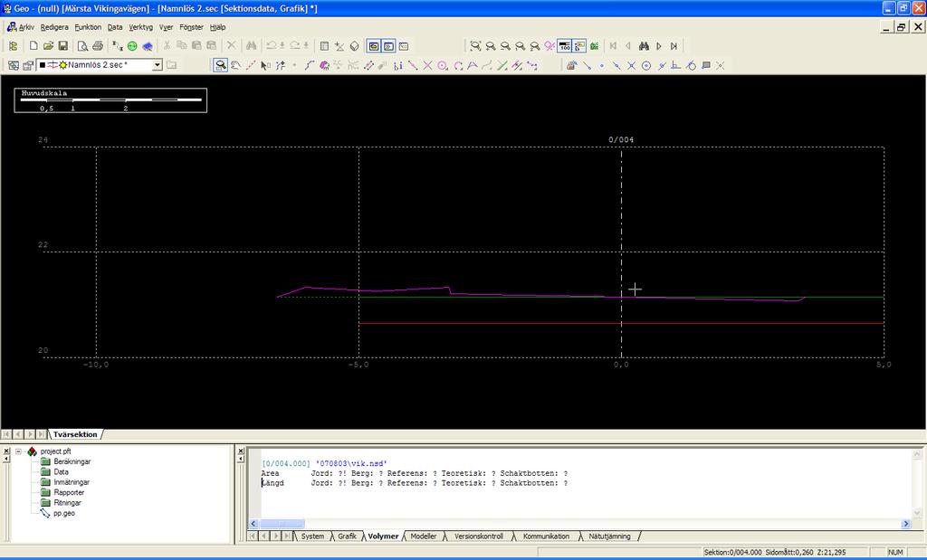Click the output panel horizontal scrollbar thumb

point(282,524)
